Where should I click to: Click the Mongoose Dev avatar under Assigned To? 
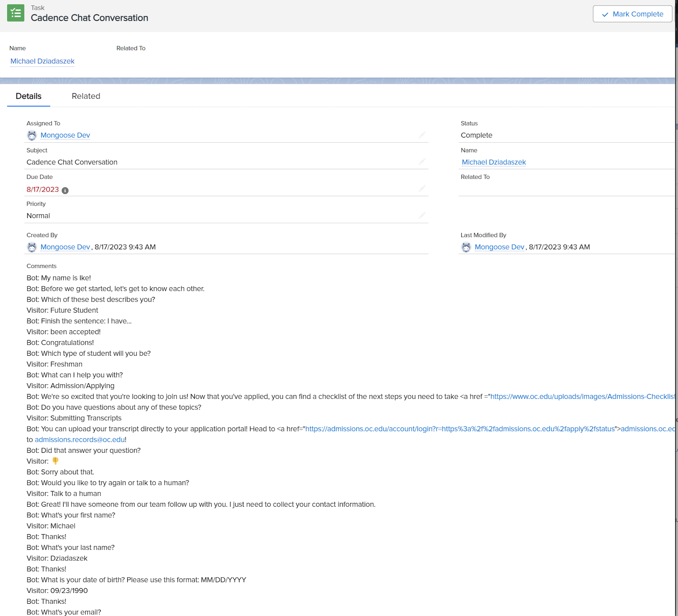[x=32, y=135]
